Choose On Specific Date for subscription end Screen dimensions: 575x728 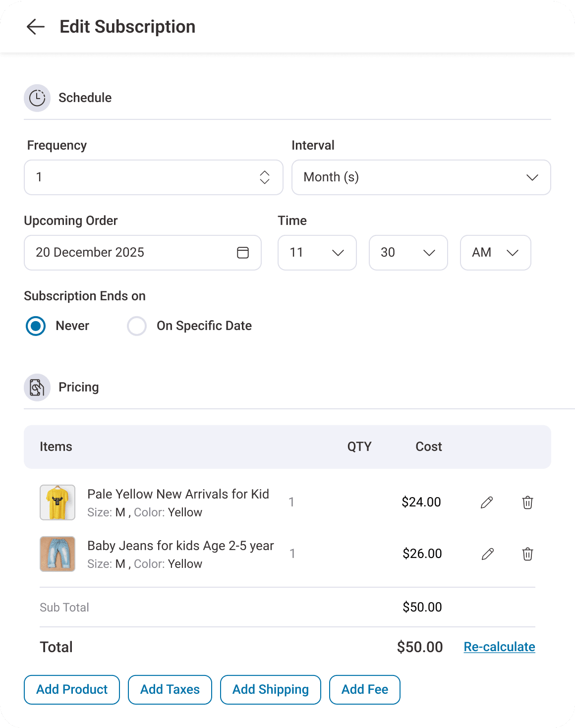pyautogui.click(x=136, y=326)
